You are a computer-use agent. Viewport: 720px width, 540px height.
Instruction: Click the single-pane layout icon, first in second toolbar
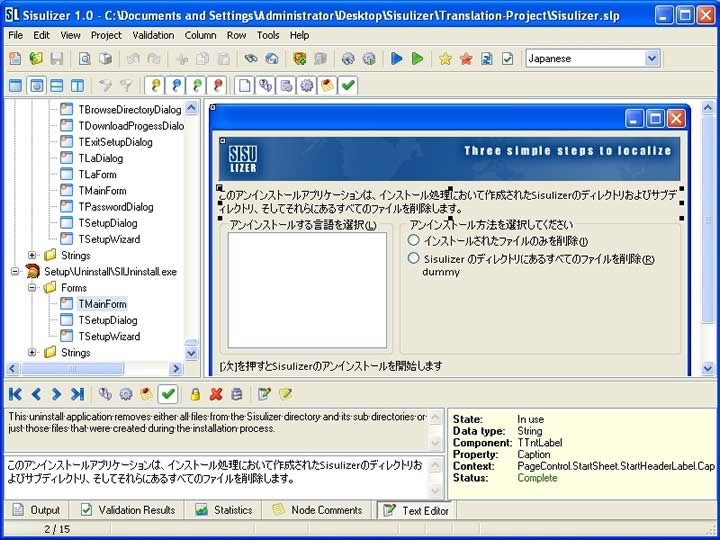tap(16, 85)
